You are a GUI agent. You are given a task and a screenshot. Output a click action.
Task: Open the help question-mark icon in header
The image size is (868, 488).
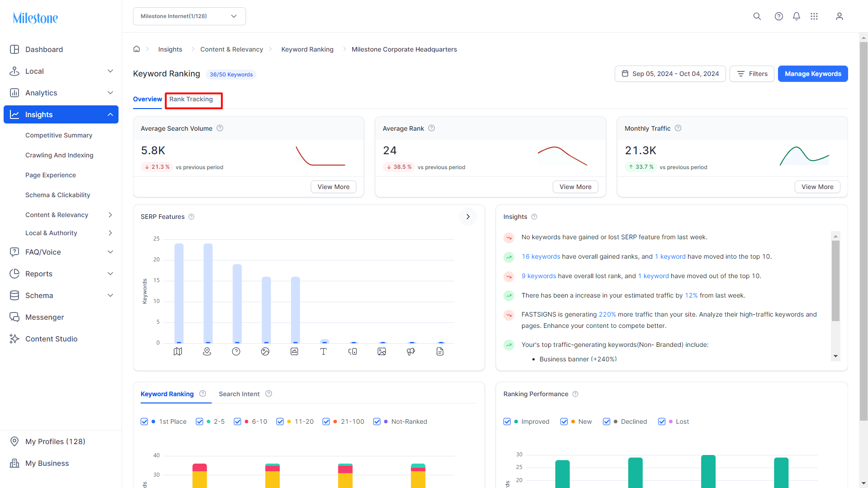pos(778,16)
